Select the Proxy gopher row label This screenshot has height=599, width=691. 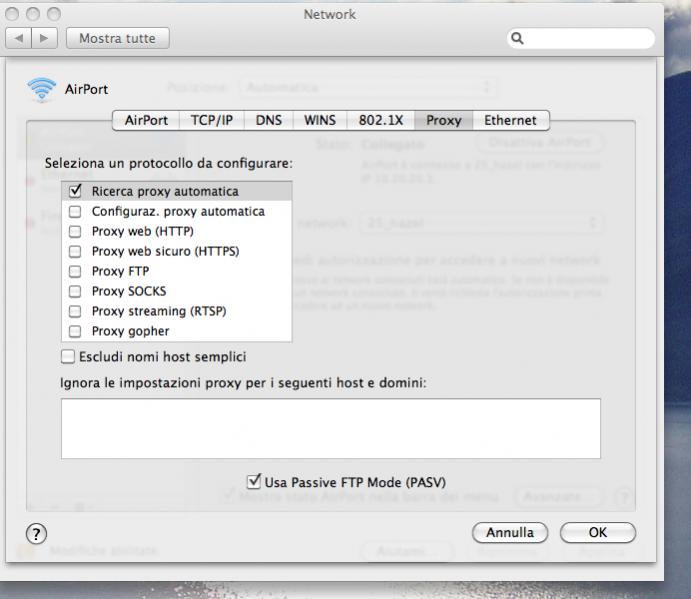click(x=130, y=331)
